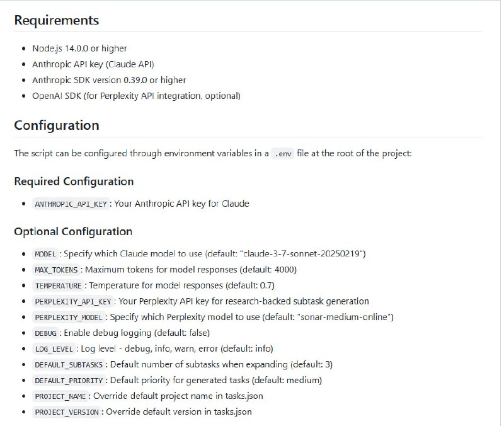Click the DEFAULT_PRIORITY code label
This screenshot has width=504, height=426.
(x=71, y=381)
